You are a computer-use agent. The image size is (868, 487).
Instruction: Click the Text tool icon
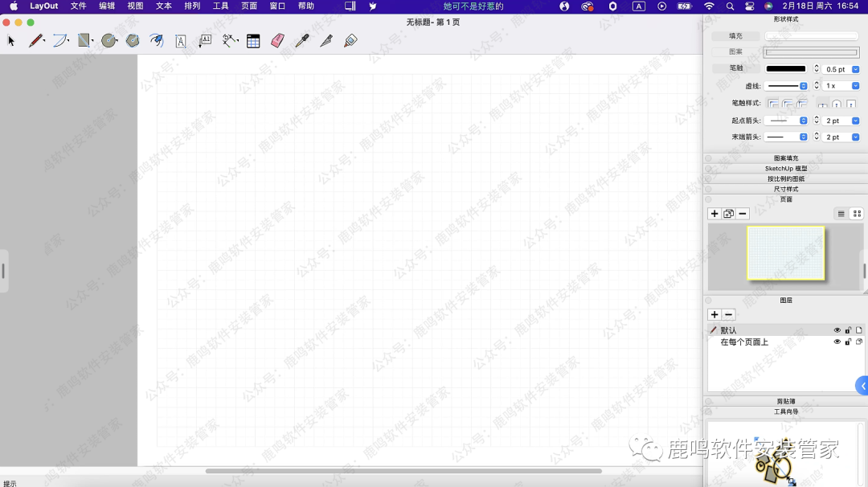point(181,41)
